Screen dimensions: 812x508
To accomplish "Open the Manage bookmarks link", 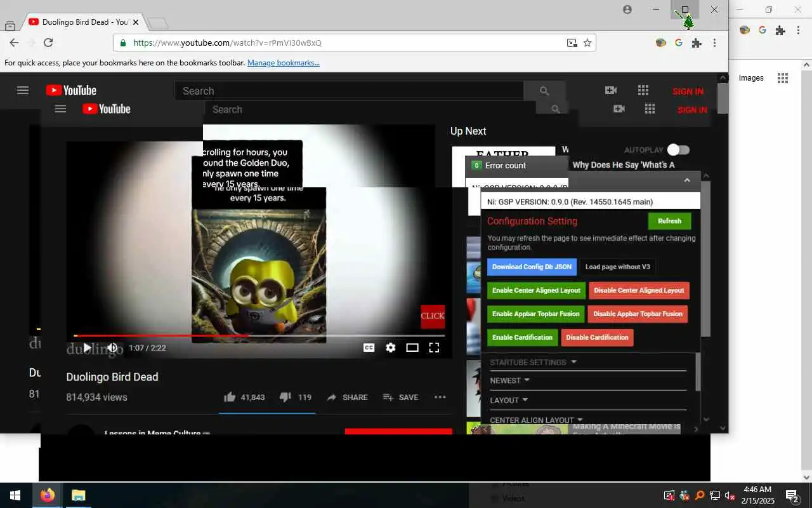I will pyautogui.click(x=284, y=63).
